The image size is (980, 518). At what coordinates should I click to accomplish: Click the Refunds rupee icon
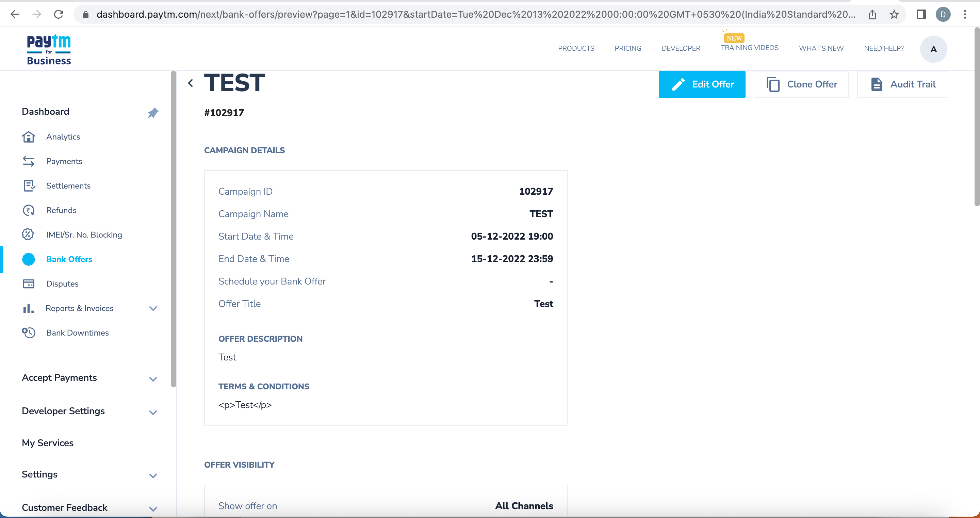[x=29, y=210]
